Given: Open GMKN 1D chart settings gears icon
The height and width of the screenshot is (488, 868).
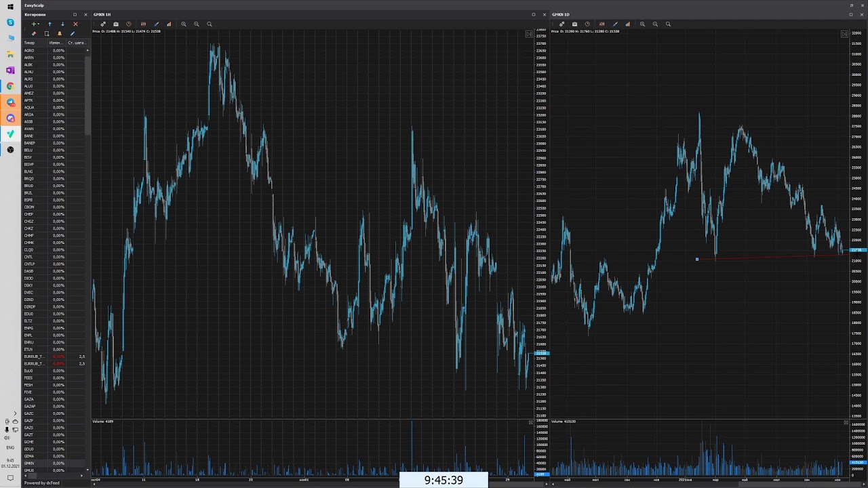Looking at the screenshot, I should [x=561, y=24].
